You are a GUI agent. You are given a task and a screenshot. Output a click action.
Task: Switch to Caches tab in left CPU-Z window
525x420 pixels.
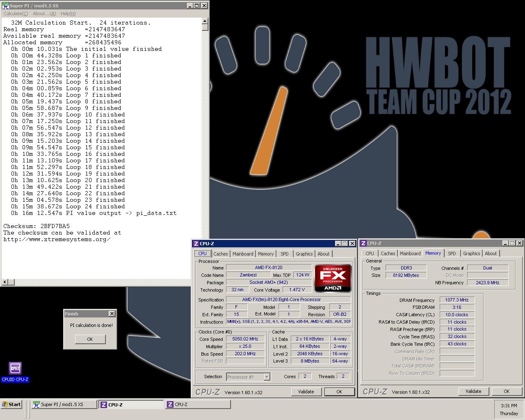[x=221, y=254]
